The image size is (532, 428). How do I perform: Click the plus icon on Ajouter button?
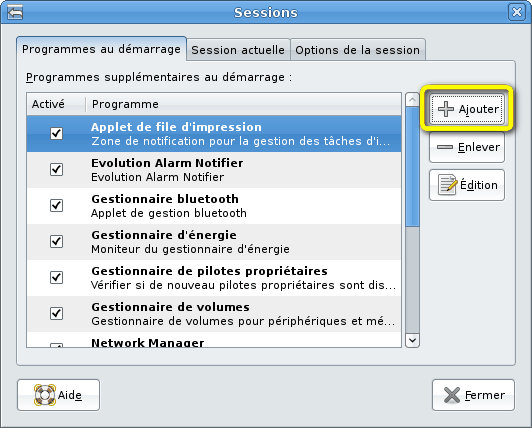coord(445,109)
